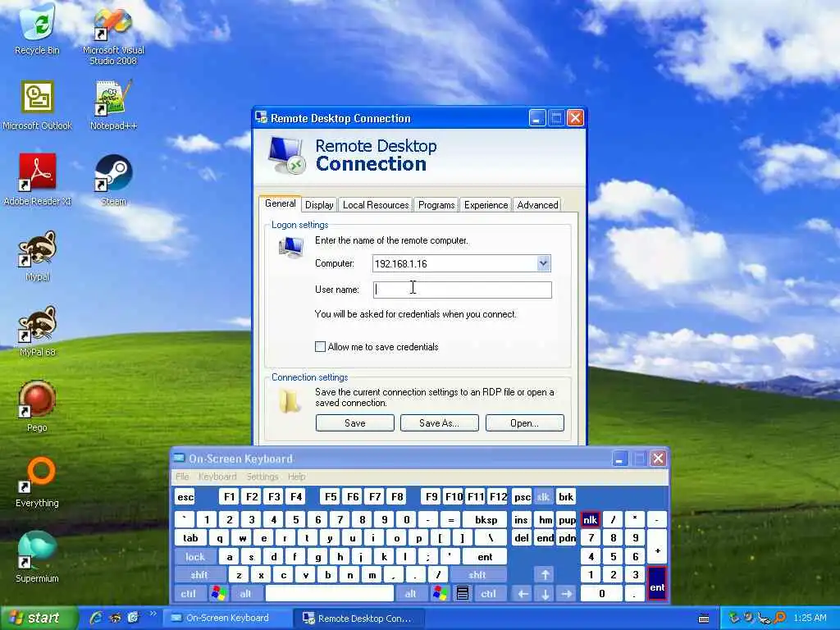This screenshot has width=840, height=630.
Task: Expand quick launch chevron
Action: point(153,614)
